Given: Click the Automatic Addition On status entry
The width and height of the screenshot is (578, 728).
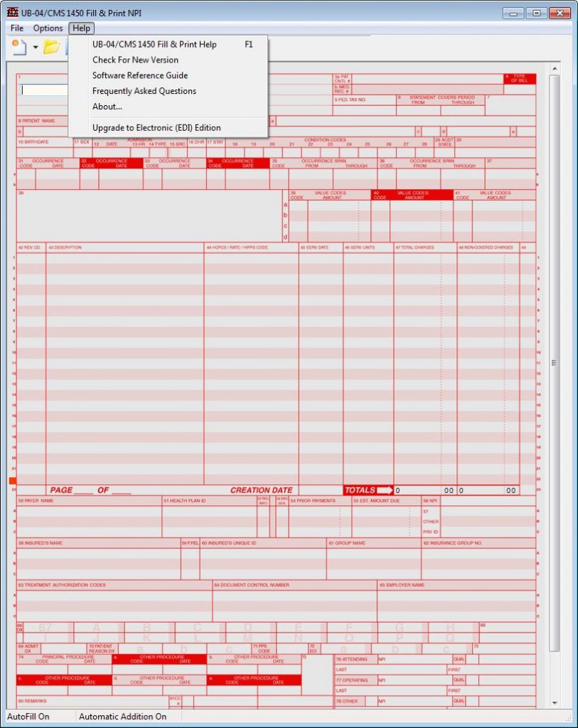Looking at the screenshot, I should pyautogui.click(x=122, y=717).
